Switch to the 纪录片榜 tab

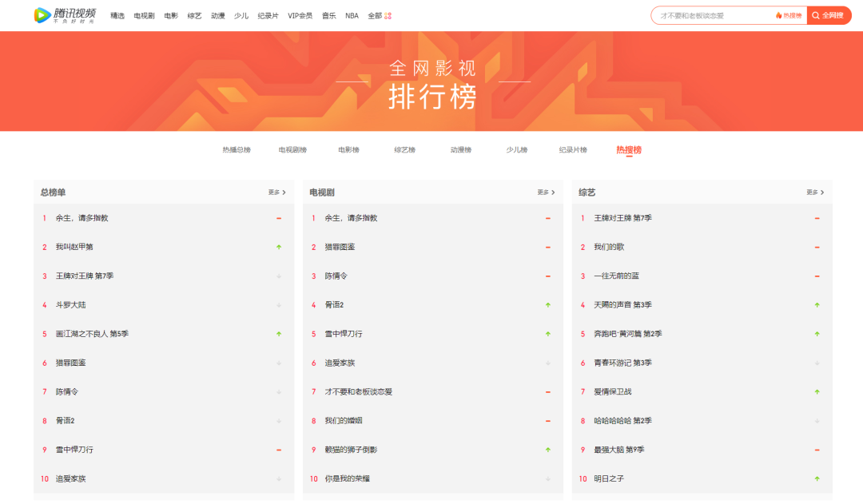[573, 149]
